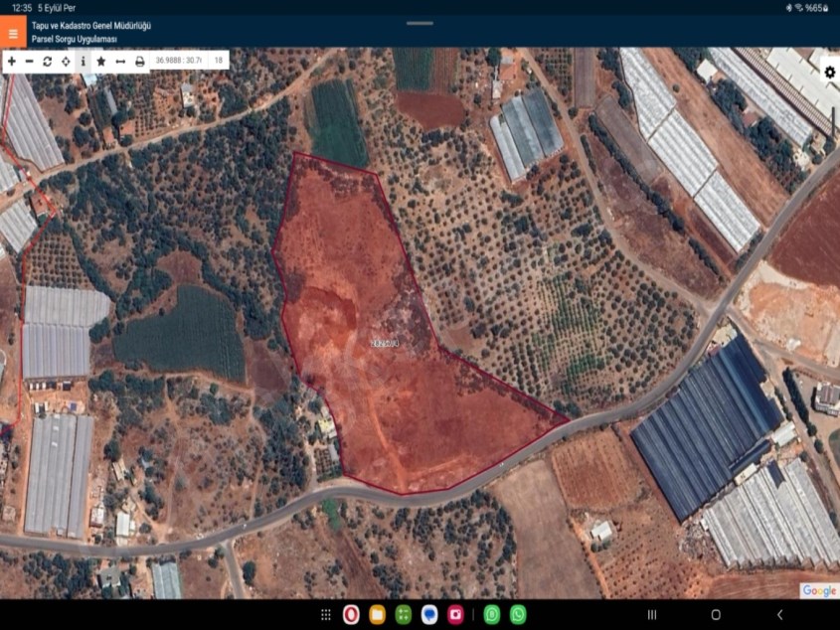
Task: Activate the locate crosshair tool
Action: (x=66, y=61)
